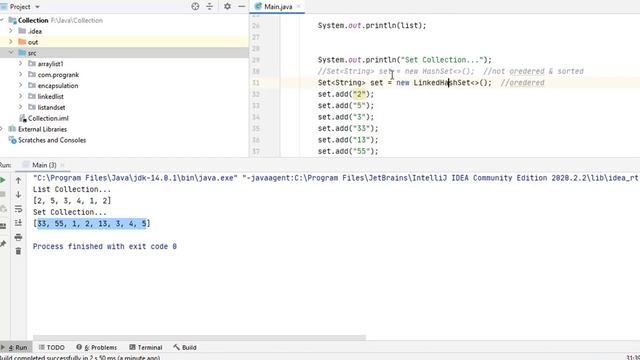Image resolution: width=640 pixels, height=360 pixels.
Task: Click the commented HashSet code line
Action: click(x=451, y=71)
